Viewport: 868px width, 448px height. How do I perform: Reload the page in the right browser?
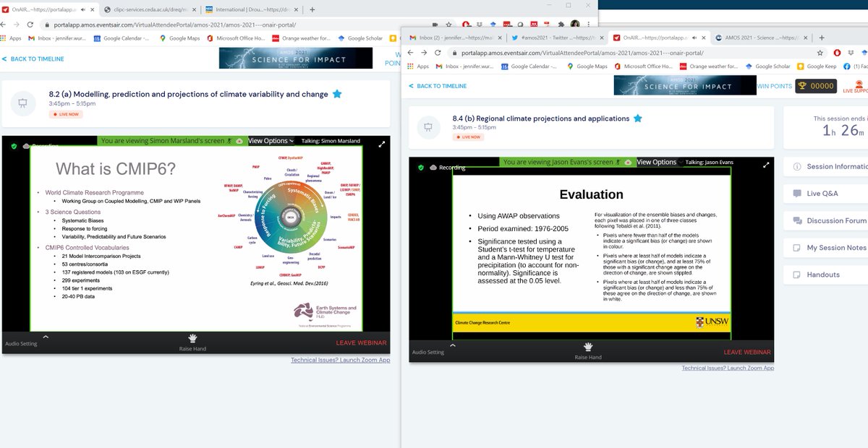(438, 52)
